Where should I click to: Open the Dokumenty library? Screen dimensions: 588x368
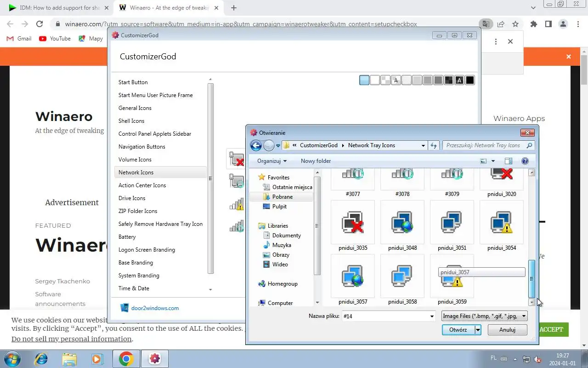[x=286, y=235]
